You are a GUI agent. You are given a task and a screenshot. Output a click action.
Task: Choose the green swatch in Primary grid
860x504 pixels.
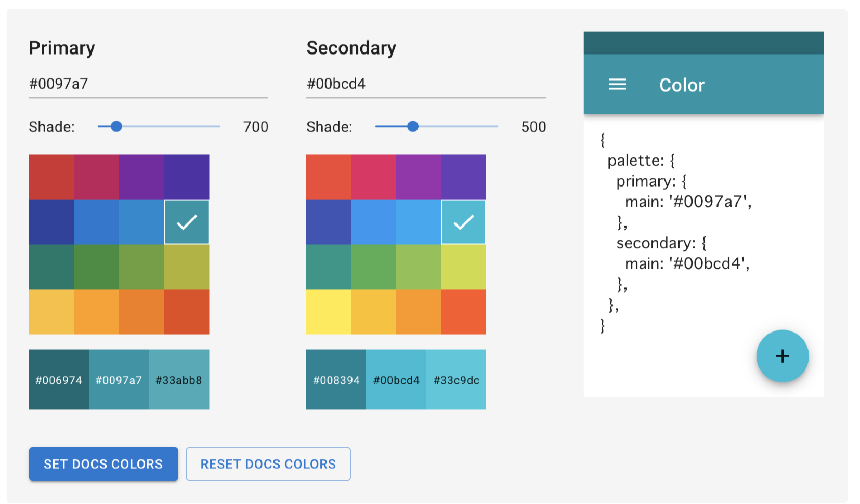coord(97,267)
